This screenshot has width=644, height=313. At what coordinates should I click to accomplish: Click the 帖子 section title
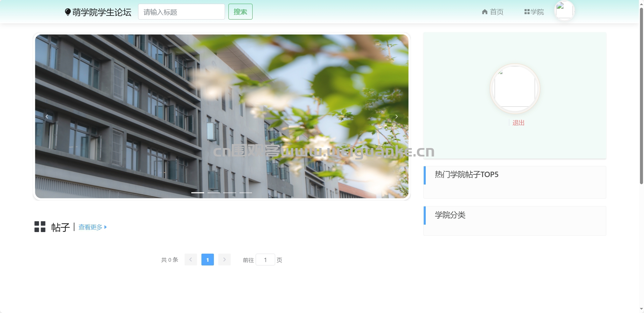60,227
